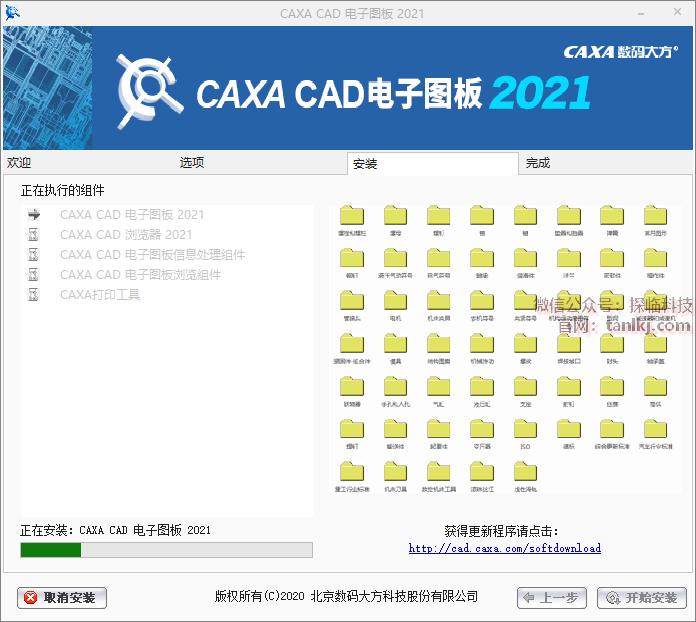Click the 法兰 folder icon

[569, 258]
